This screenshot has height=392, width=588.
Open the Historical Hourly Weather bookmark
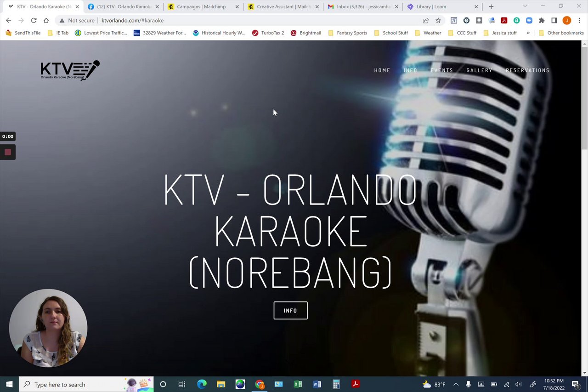pos(219,33)
